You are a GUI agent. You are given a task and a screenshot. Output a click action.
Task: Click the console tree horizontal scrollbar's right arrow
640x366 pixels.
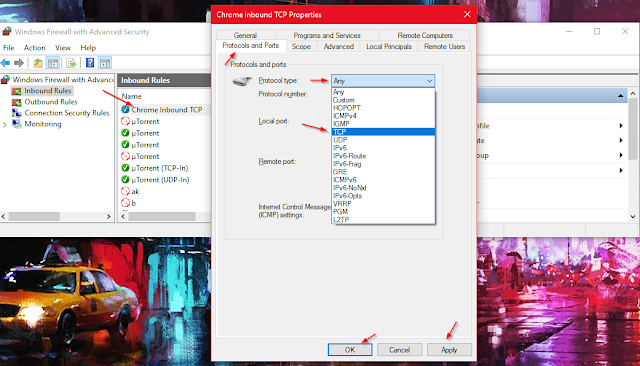pos(109,216)
